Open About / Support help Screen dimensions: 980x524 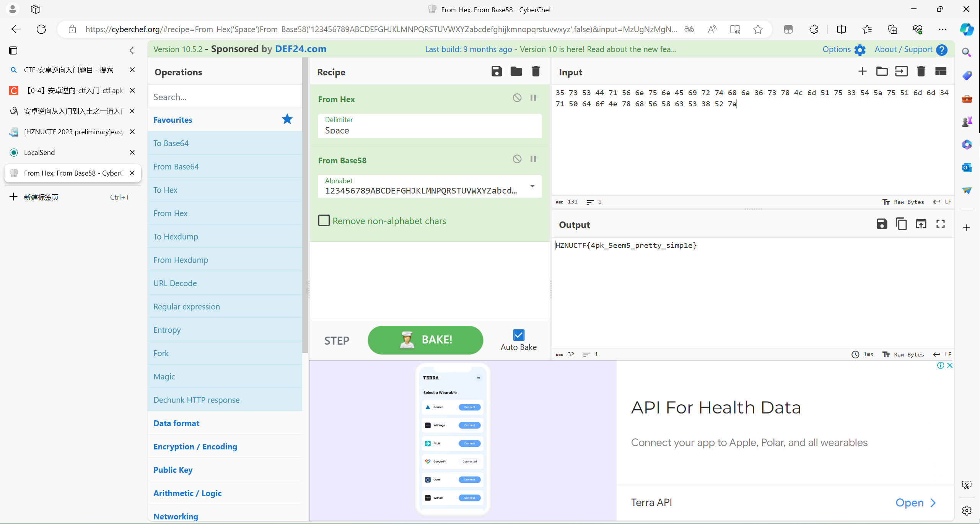[911, 49]
